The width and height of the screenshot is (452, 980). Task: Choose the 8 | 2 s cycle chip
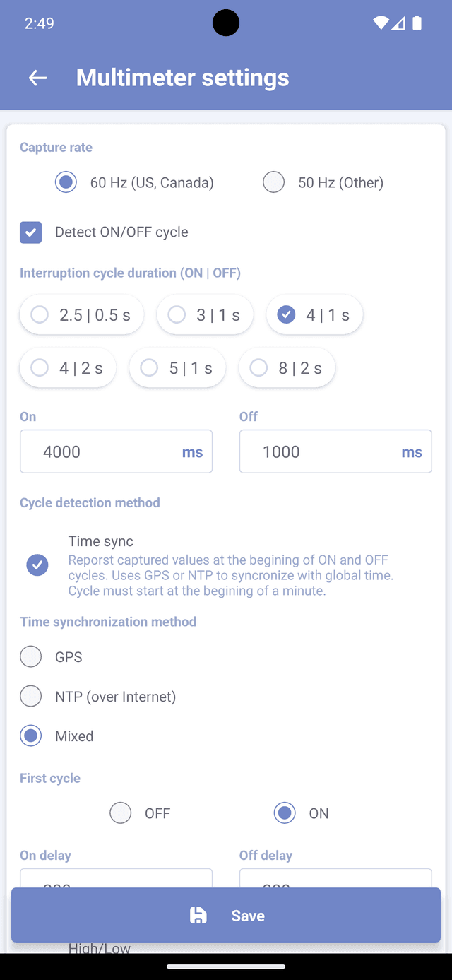tap(287, 368)
